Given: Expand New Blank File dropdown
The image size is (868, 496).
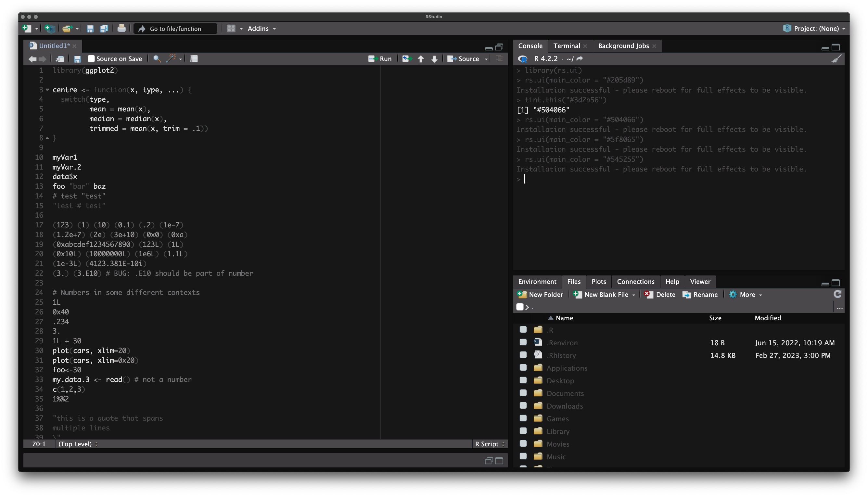Looking at the screenshot, I should tap(634, 295).
